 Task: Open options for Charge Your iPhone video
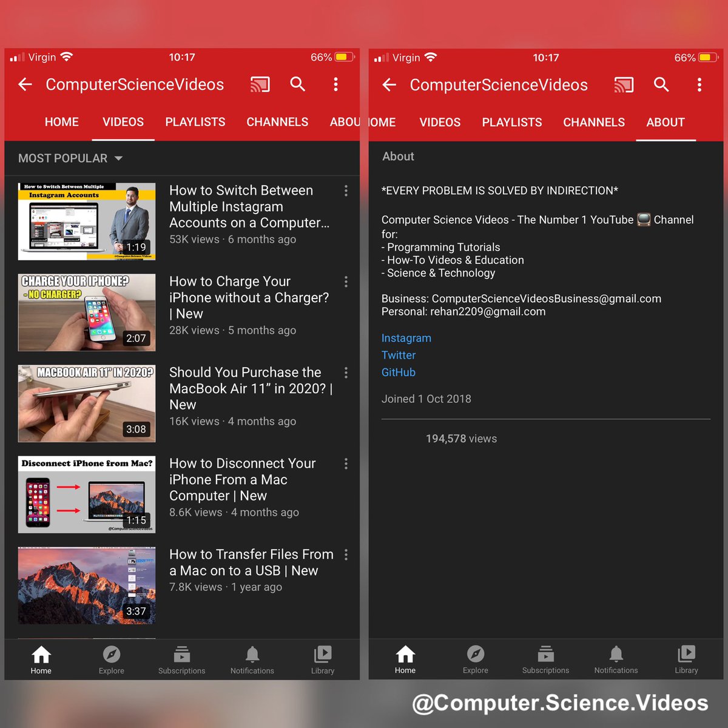point(346,281)
